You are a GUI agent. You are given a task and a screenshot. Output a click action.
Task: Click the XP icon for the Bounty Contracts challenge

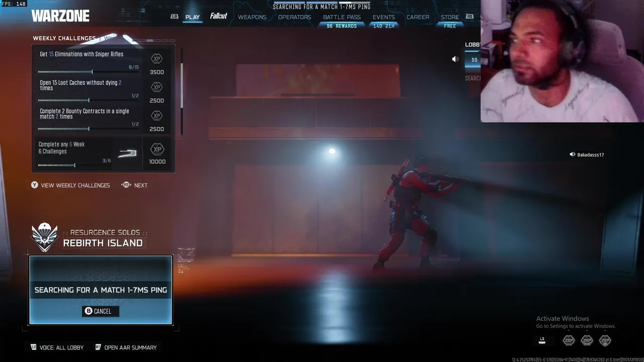coord(157,116)
